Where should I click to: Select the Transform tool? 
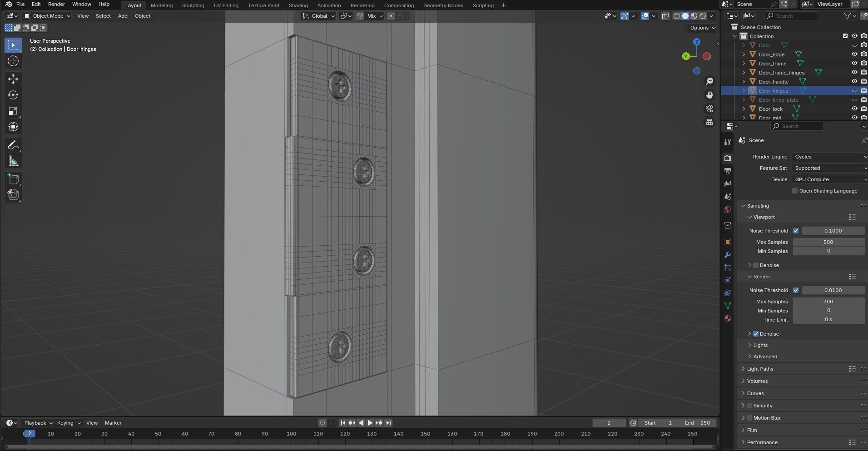(x=13, y=127)
